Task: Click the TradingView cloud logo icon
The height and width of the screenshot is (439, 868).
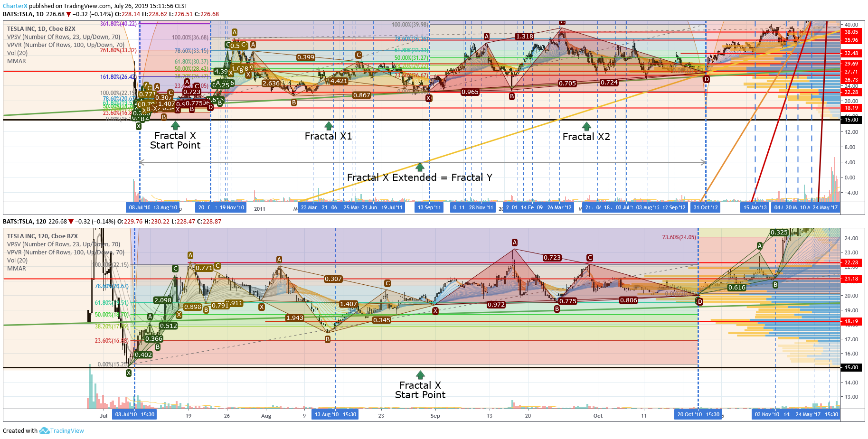Action: [x=44, y=430]
